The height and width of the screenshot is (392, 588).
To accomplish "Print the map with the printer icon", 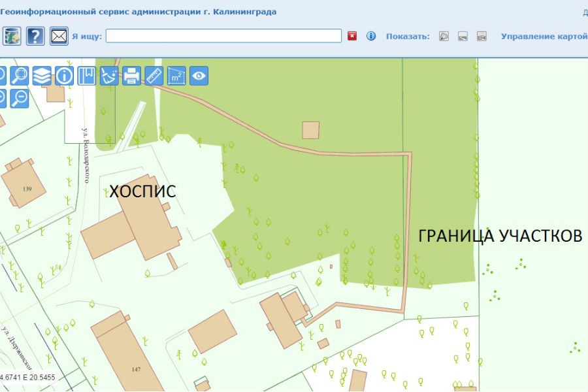I will [131, 76].
